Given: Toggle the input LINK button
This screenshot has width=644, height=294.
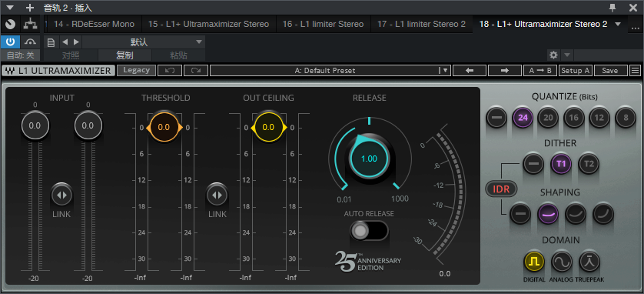Looking at the screenshot, I should (x=61, y=195).
